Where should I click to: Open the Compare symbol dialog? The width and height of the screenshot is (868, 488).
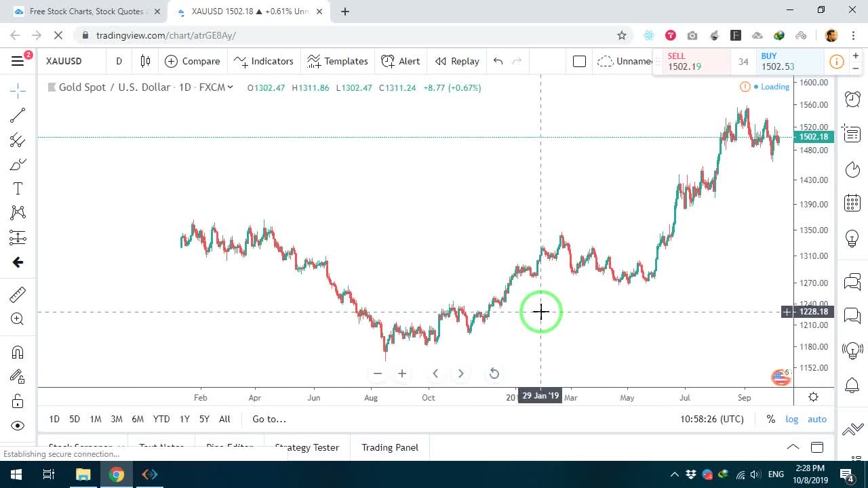[x=193, y=61]
